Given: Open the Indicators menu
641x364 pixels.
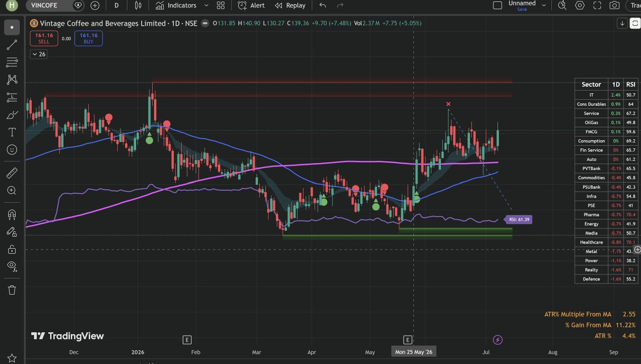Looking at the screenshot, I should point(176,5).
